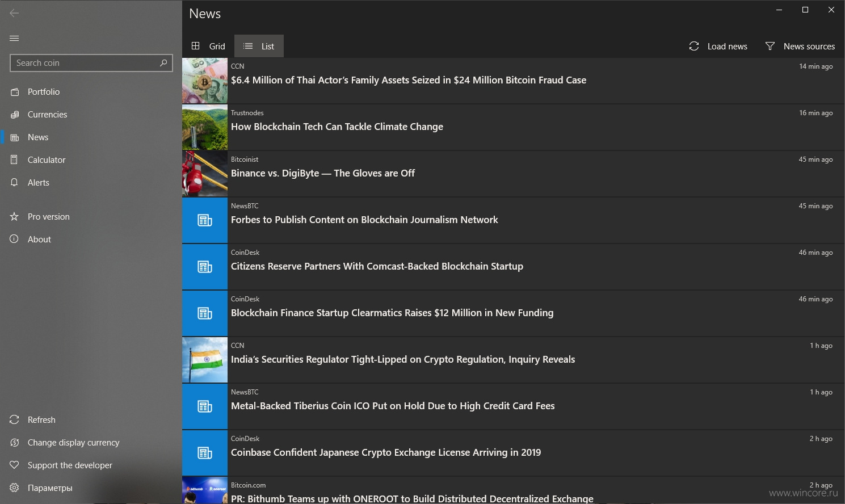This screenshot has height=504, width=845.
Task: Click the About info icon
Action: 15,240
